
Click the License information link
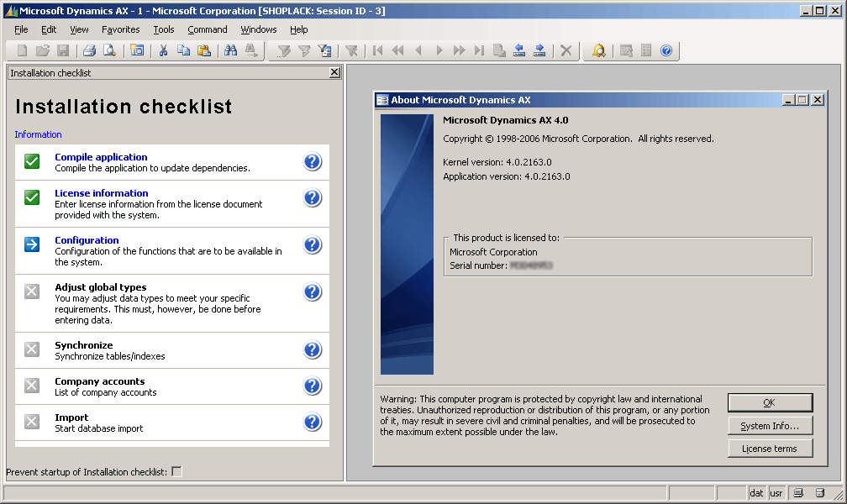pyautogui.click(x=102, y=193)
